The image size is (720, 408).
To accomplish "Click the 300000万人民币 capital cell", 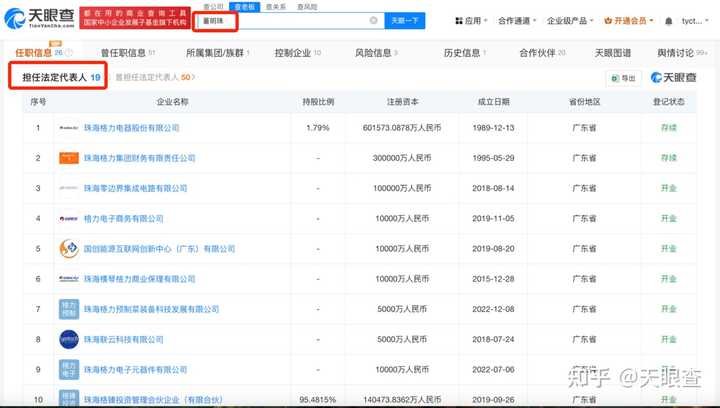I will pyautogui.click(x=402, y=158).
